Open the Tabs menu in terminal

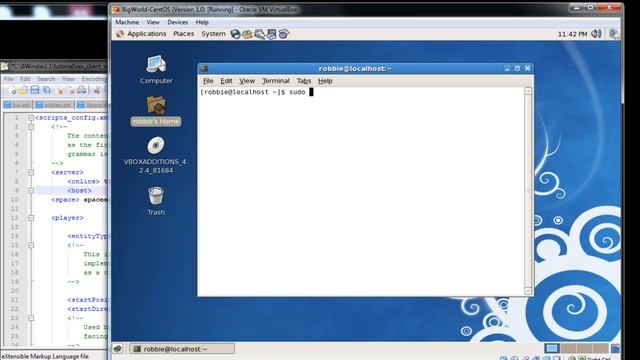pos(304,81)
